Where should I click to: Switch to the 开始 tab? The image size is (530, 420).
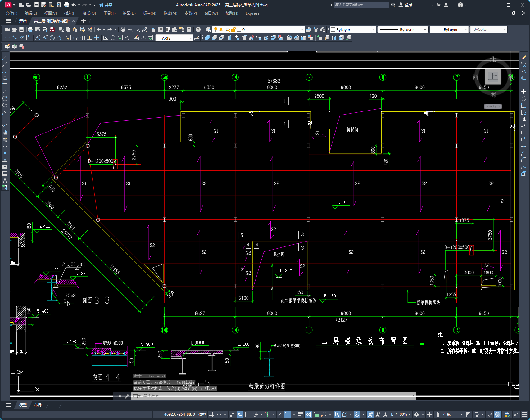pyautogui.click(x=23, y=21)
